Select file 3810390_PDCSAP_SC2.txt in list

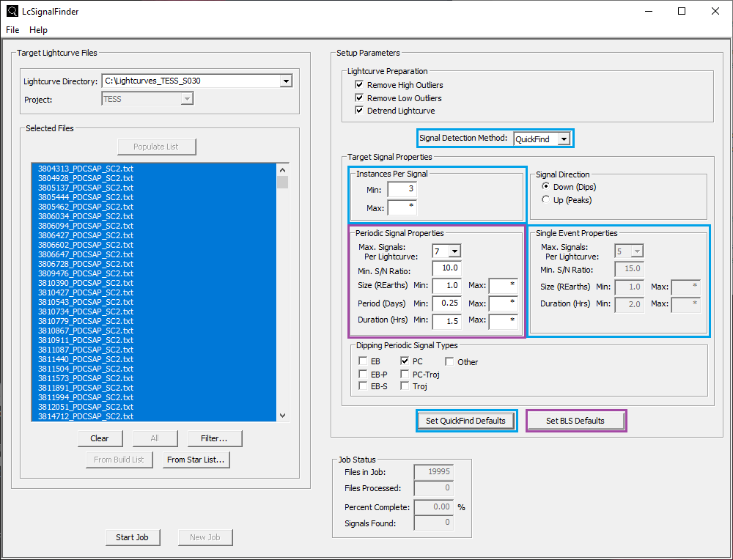pos(86,283)
